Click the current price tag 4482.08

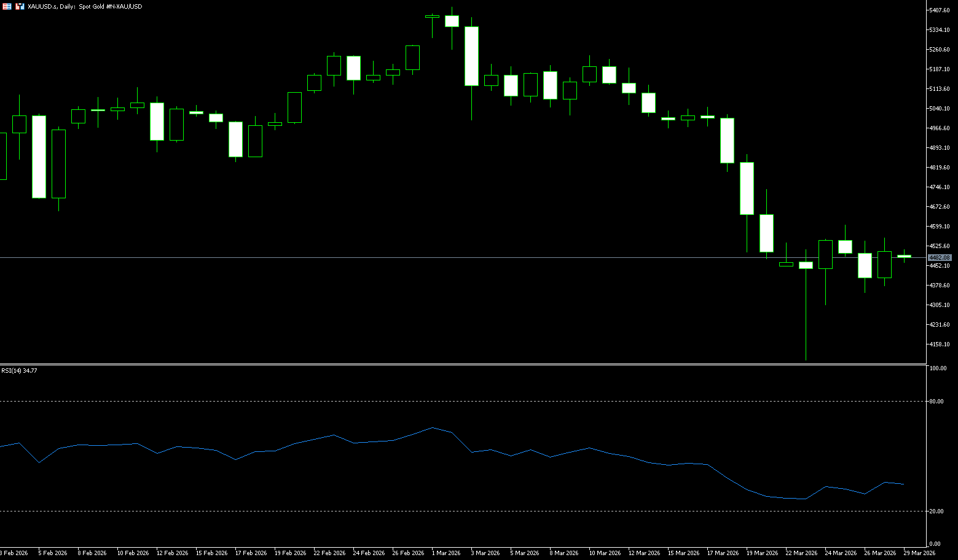click(x=939, y=258)
